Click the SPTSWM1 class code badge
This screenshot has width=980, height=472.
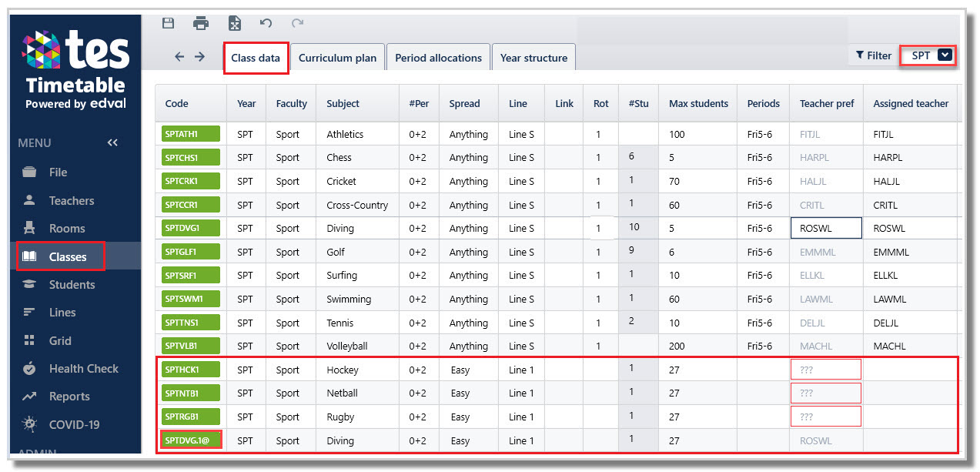pyautogui.click(x=191, y=299)
